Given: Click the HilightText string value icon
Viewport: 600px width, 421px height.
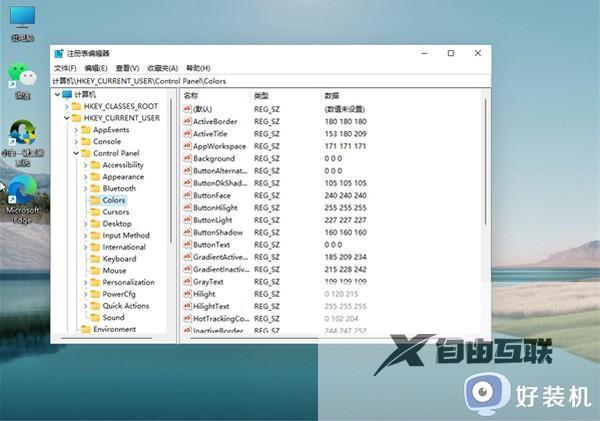Looking at the screenshot, I should 187,306.
